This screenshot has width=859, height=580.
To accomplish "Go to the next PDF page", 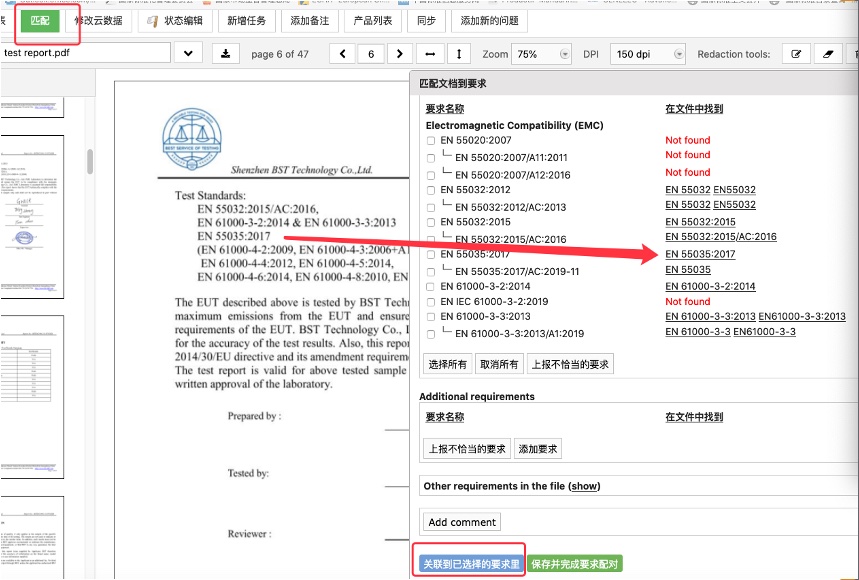I will coord(399,54).
